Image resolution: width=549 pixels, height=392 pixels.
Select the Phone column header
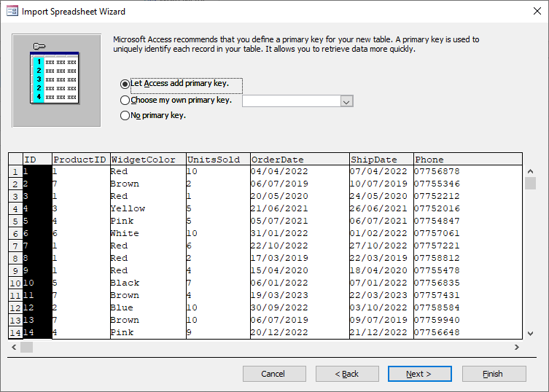click(468, 160)
